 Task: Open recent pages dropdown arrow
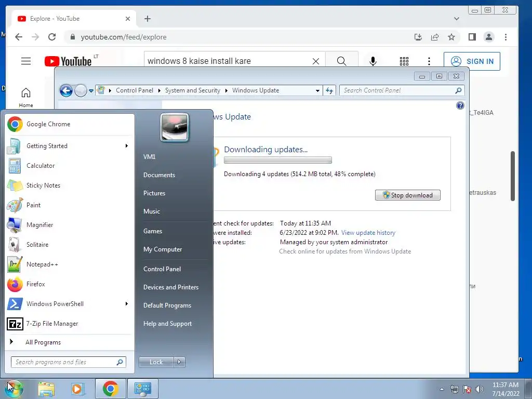coord(91,91)
